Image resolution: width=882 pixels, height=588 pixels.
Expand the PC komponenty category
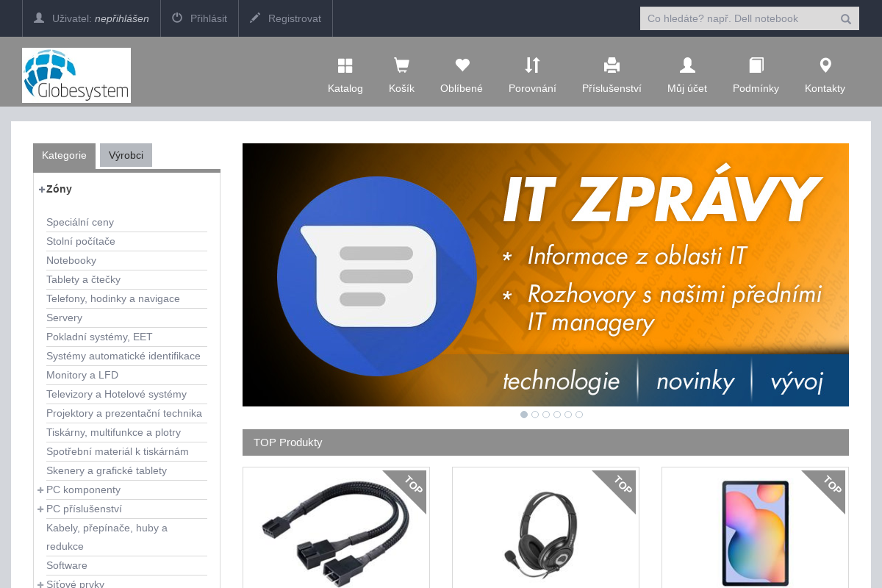click(x=41, y=490)
